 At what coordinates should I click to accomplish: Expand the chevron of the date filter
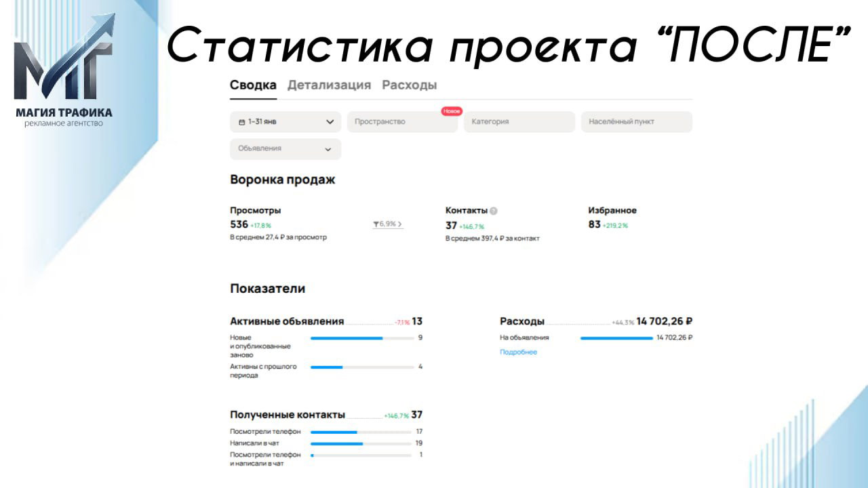pyautogui.click(x=330, y=122)
